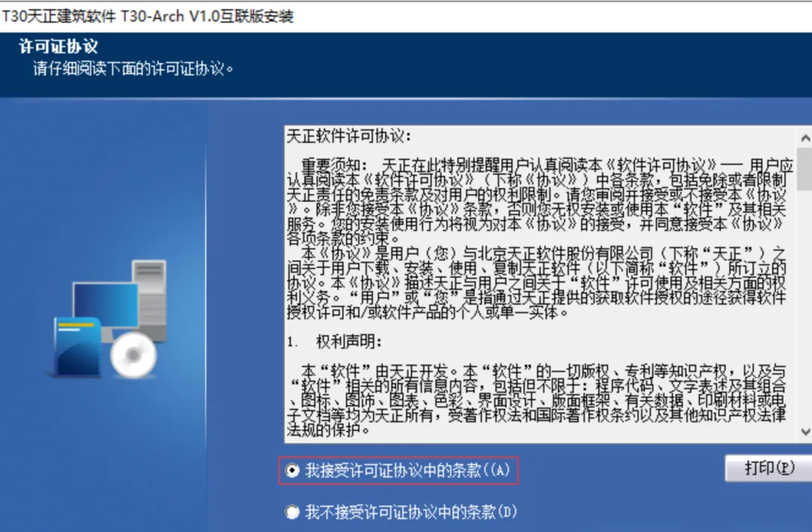Click the installer window title T30-Arch V1.0
Viewport: 812px width, 532px height.
tap(147, 17)
